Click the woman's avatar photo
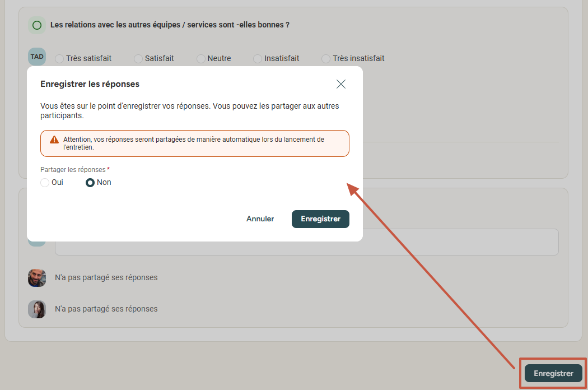This screenshot has height=390, width=588. coord(37,309)
